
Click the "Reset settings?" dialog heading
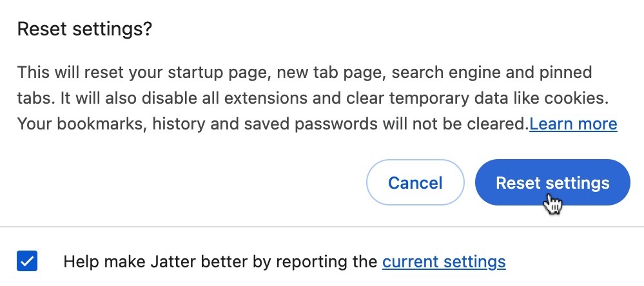84,30
